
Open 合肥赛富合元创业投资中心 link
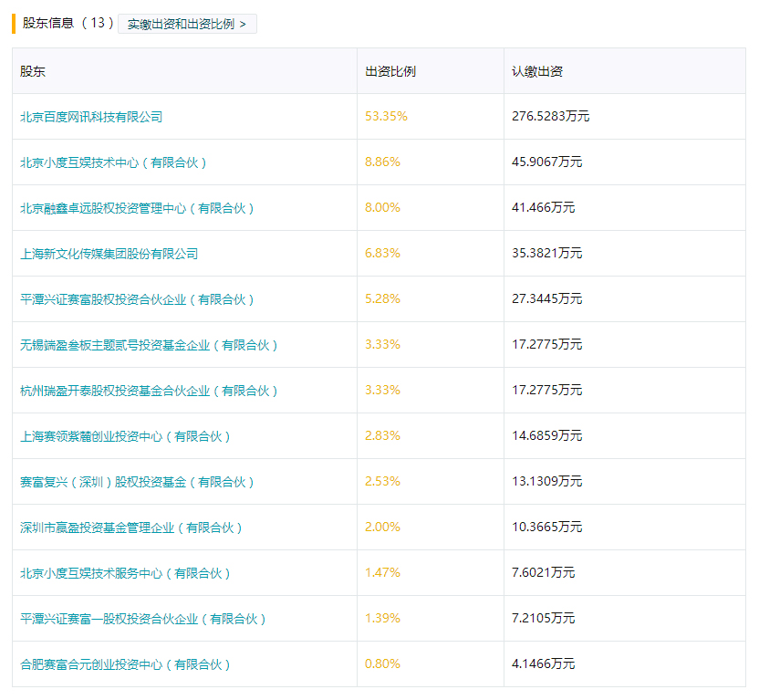[125, 664]
